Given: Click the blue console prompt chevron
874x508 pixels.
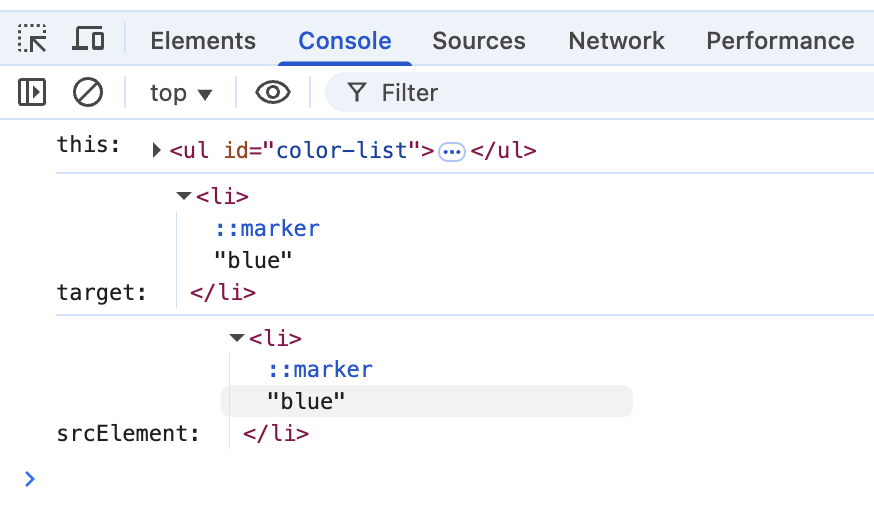Looking at the screenshot, I should coord(29,479).
